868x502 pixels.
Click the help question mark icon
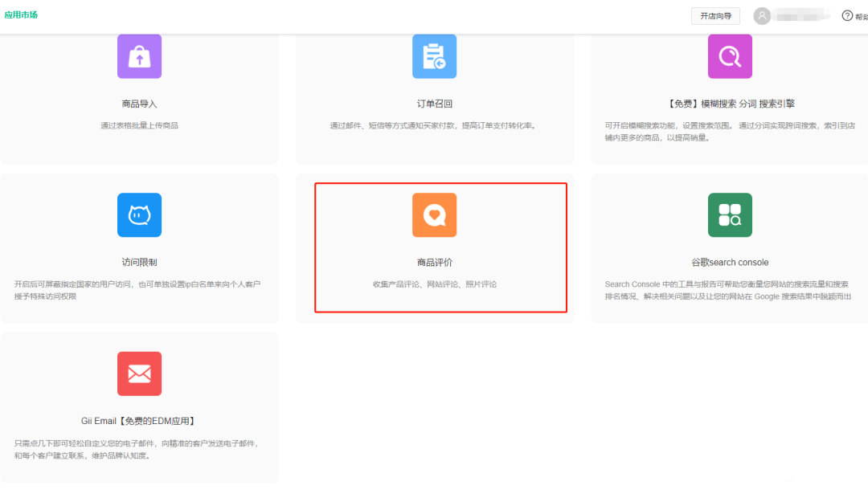(x=847, y=16)
